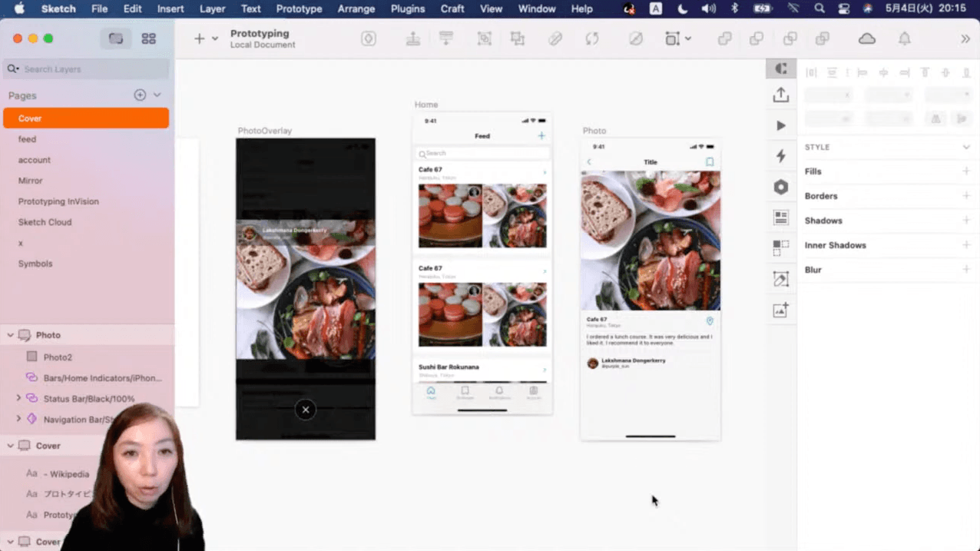Click the Create Symbol toolbar icon
This screenshot has width=980, height=551.
[369, 38]
